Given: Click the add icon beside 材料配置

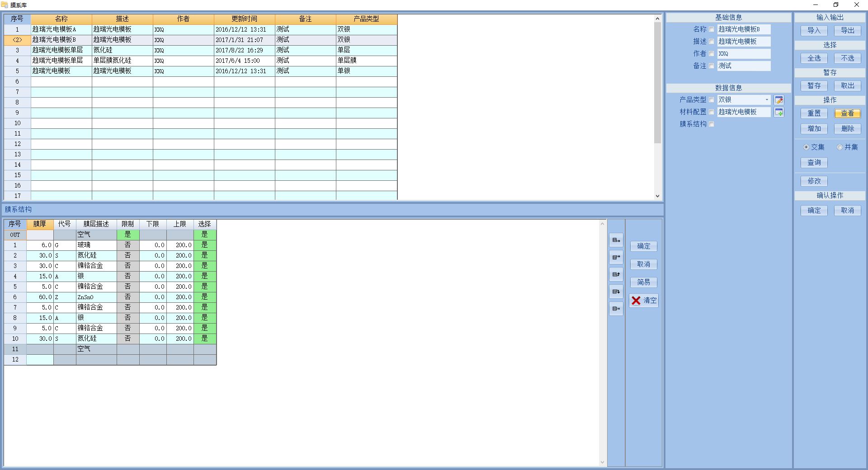Looking at the screenshot, I should click(x=779, y=112).
